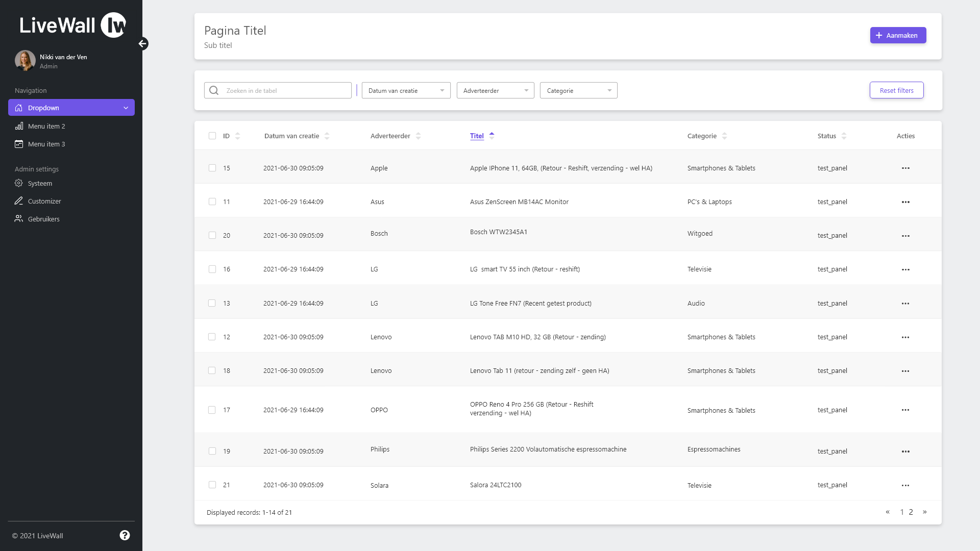Go to next page arrows
Image resolution: width=980 pixels, height=551 pixels.
pyautogui.click(x=924, y=512)
